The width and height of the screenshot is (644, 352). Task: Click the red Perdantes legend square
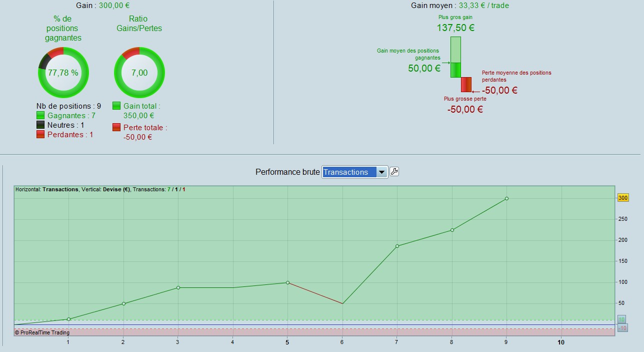click(40, 135)
